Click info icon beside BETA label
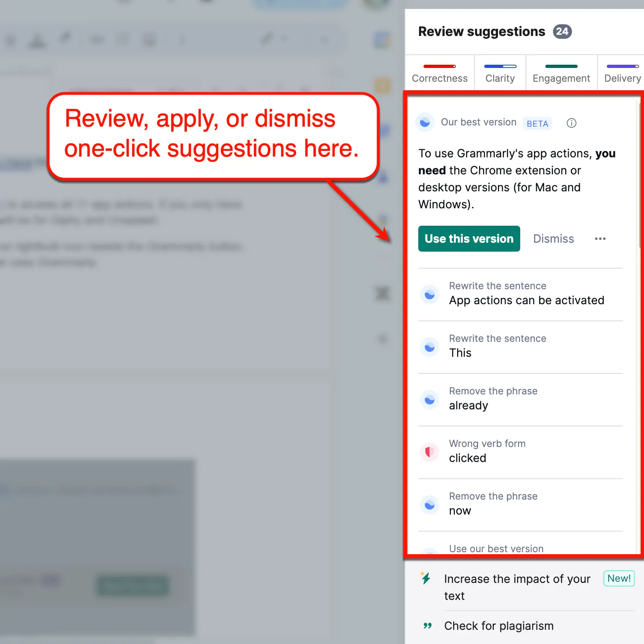This screenshot has width=644, height=644. [571, 123]
